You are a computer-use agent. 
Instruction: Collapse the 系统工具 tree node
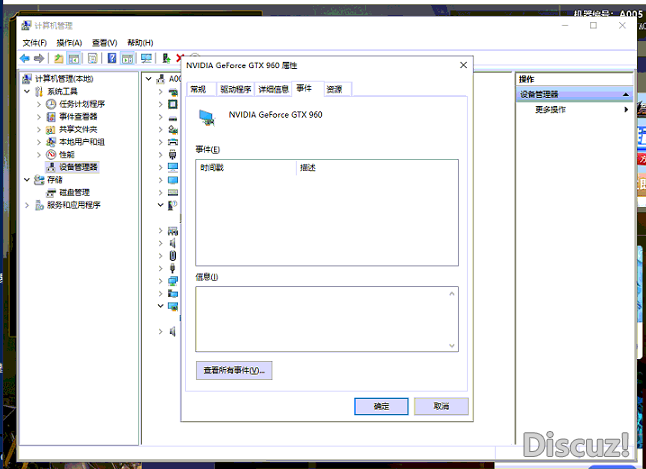point(27,91)
